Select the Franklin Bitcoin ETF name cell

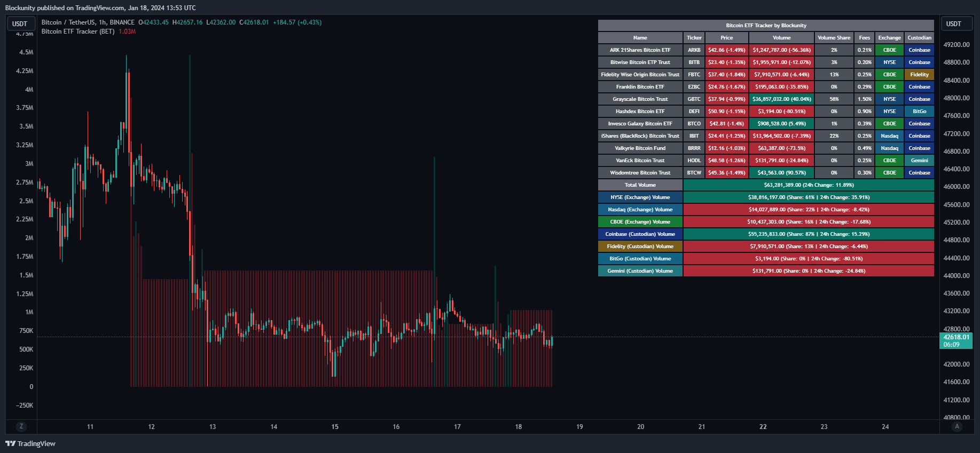[x=640, y=87]
